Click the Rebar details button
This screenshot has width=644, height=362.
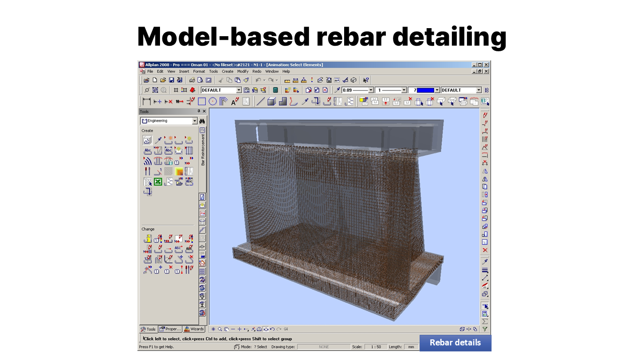coord(455,343)
